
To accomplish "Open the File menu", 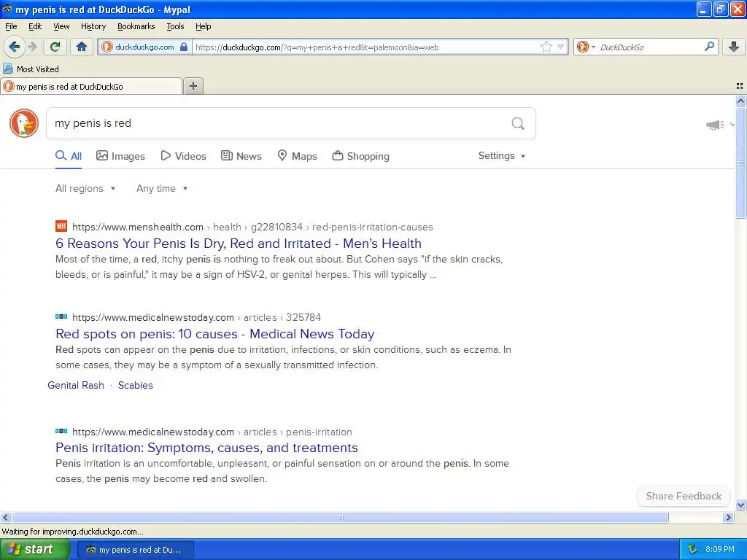I will click(x=11, y=26).
